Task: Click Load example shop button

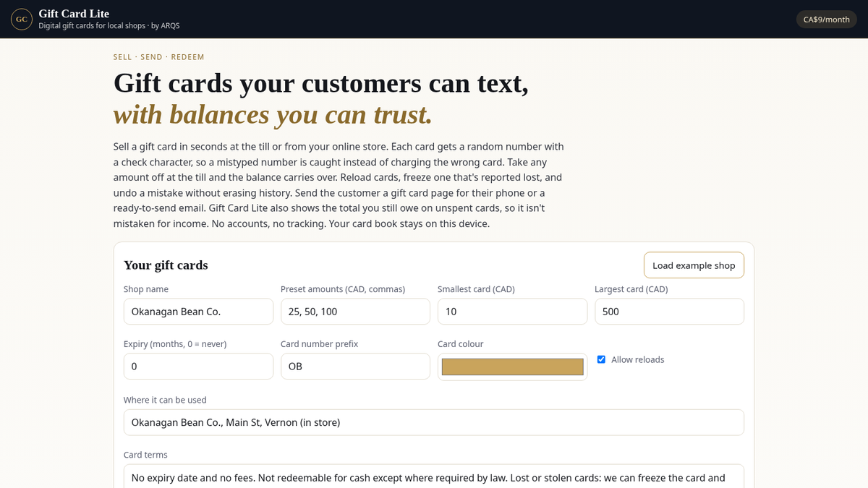Action: tap(694, 265)
